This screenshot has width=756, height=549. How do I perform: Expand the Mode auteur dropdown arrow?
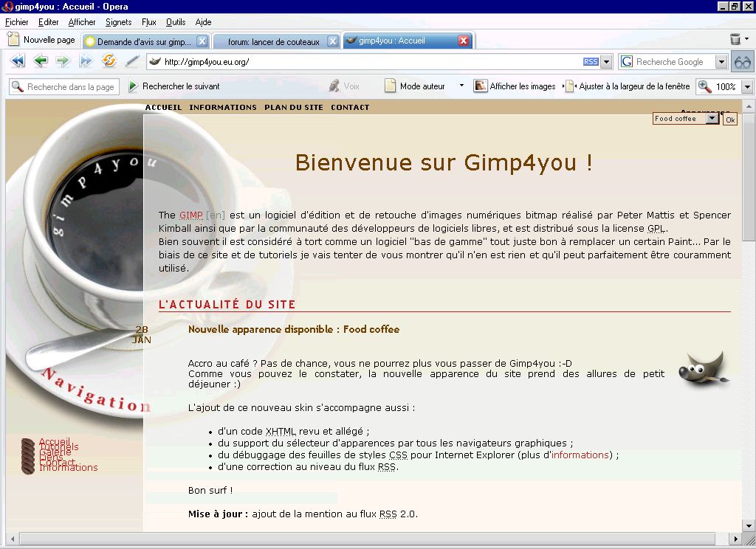[461, 86]
